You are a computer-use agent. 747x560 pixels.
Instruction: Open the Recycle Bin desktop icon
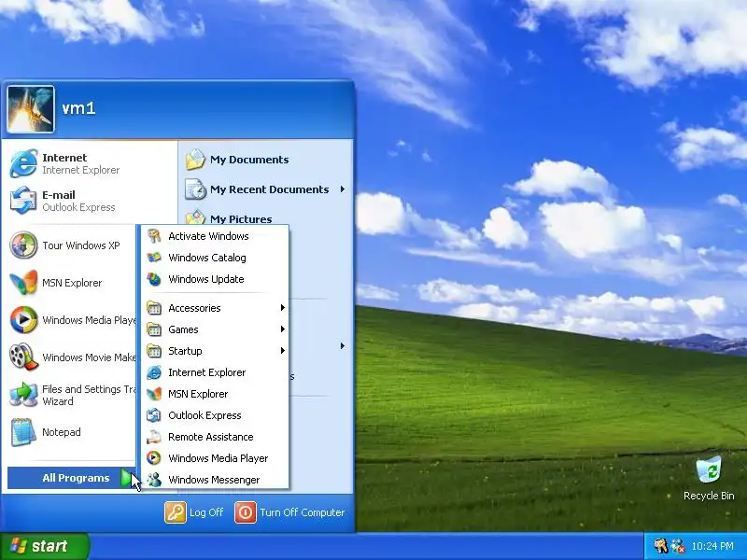(709, 469)
